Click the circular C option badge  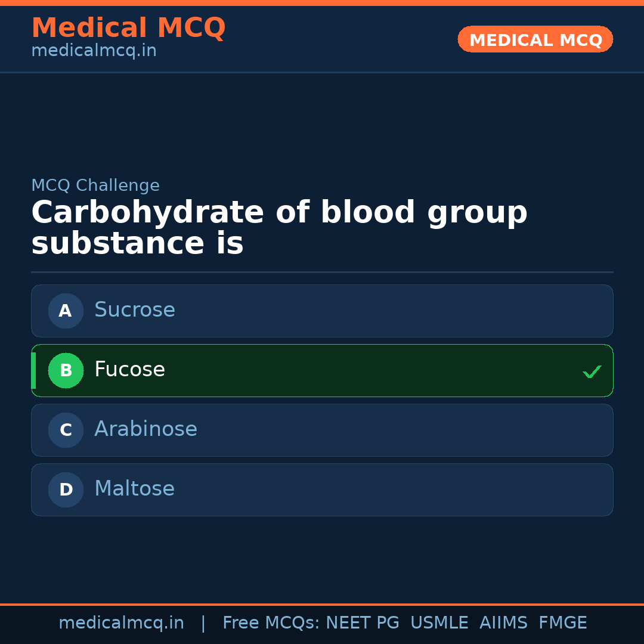[x=66, y=430]
